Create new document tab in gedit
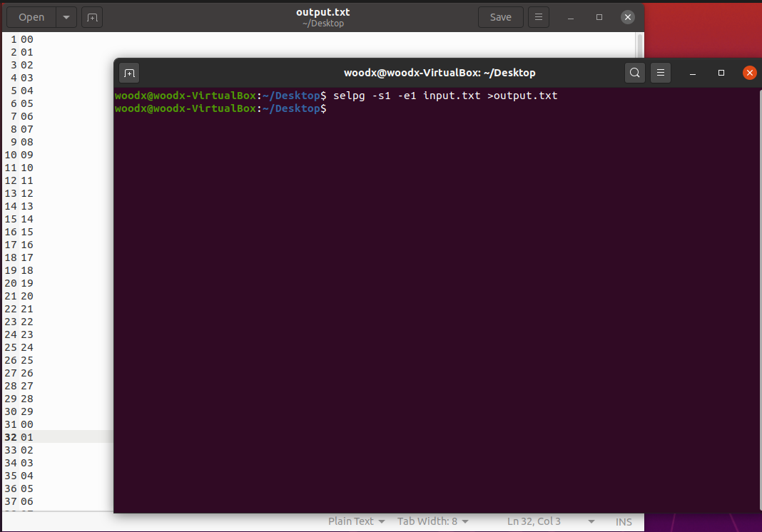The width and height of the screenshot is (762, 532). pos(92,18)
